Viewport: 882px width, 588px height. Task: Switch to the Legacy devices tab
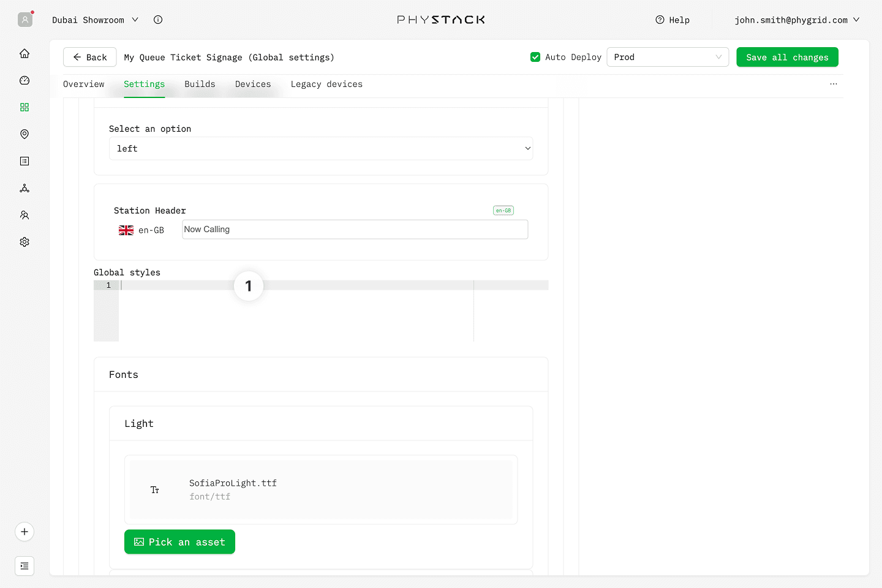tap(326, 84)
